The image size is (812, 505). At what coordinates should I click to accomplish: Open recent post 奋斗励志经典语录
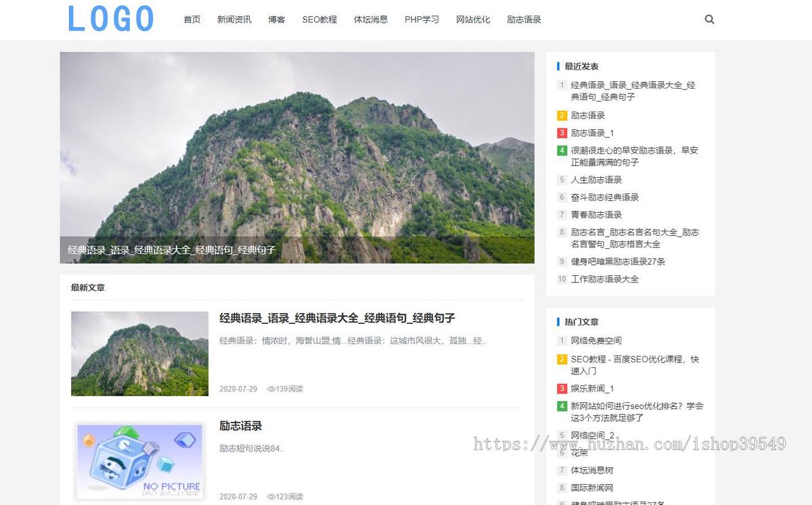click(x=605, y=197)
